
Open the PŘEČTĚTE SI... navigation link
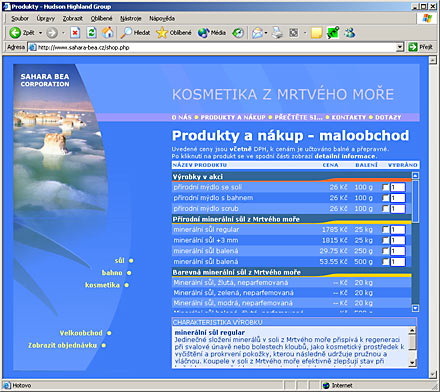(298, 117)
